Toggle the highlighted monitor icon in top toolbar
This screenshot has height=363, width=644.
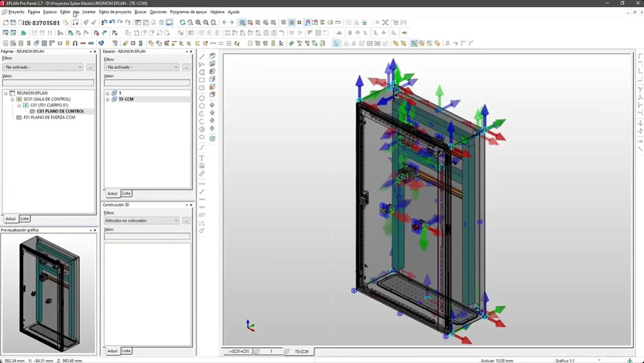(169, 23)
